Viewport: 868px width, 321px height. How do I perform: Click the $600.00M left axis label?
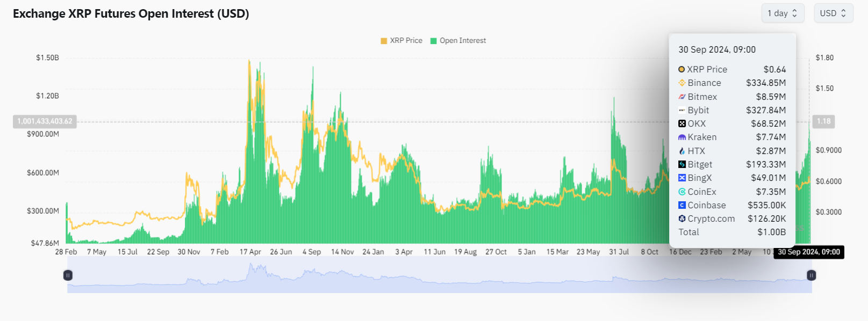coord(43,173)
